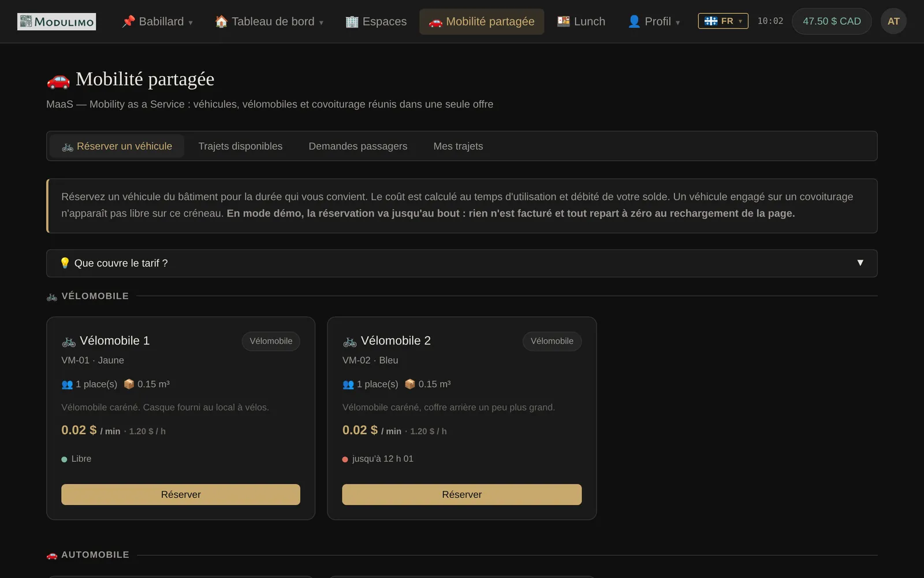Switch to Trajets disponibles tab
924x578 pixels.
click(x=240, y=146)
